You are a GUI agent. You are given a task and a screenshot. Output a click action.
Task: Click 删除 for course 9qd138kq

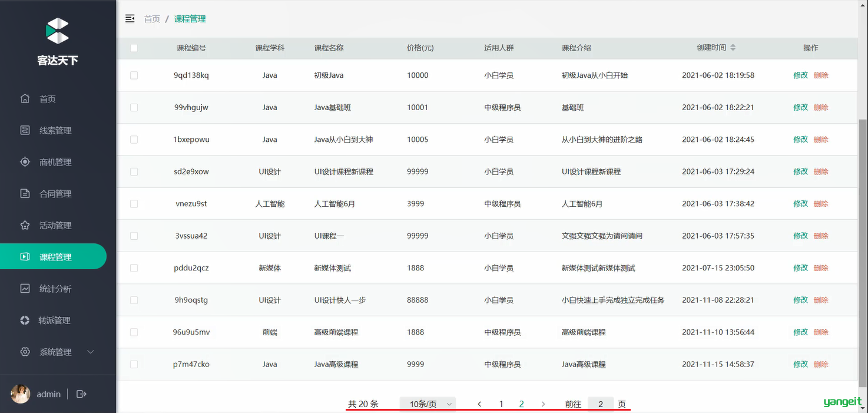point(821,75)
